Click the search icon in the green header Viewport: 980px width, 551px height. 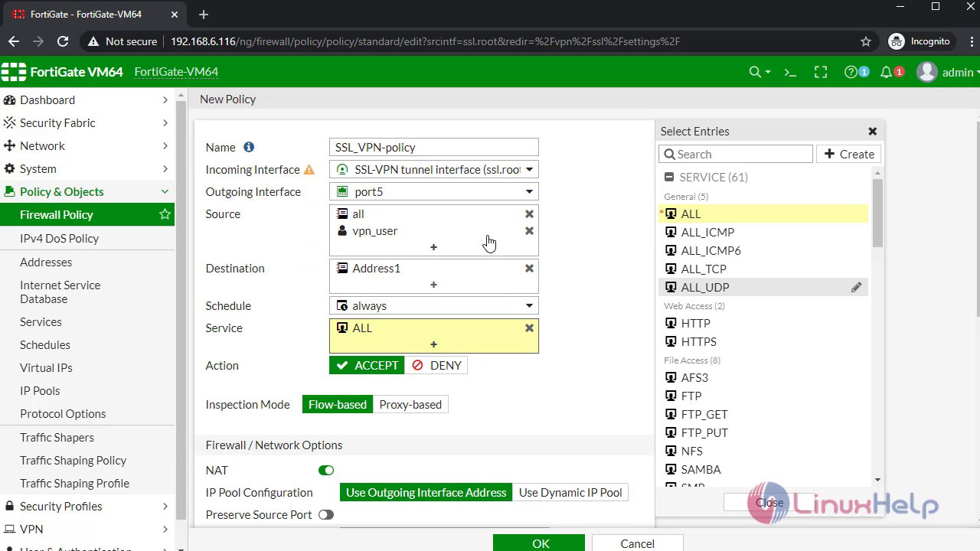coord(755,72)
